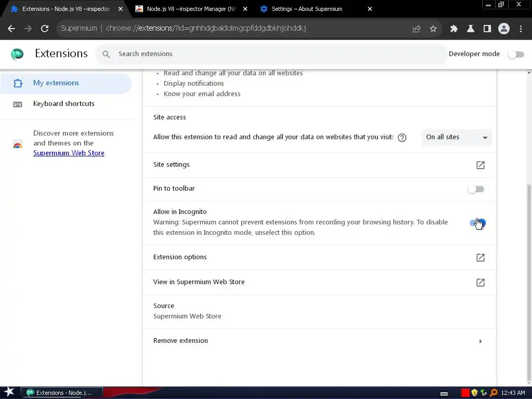Click the Site settings row label

click(x=171, y=165)
